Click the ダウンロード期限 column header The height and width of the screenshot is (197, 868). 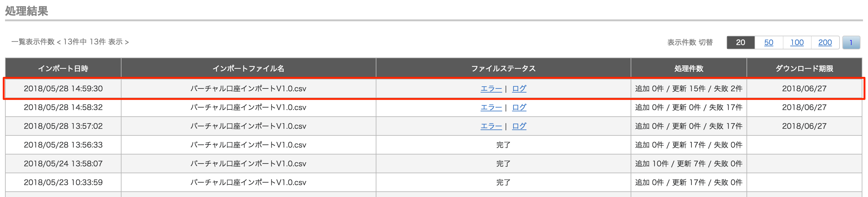804,68
